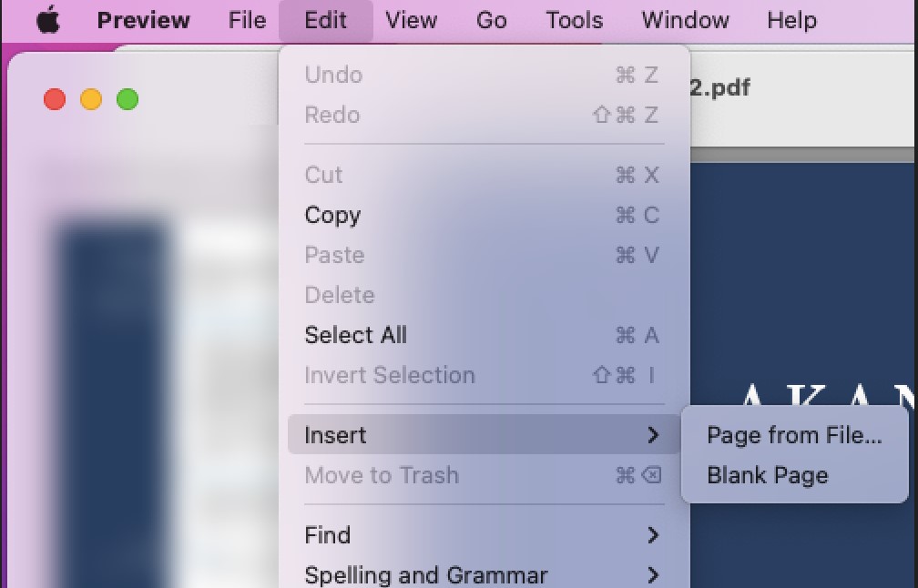The image size is (918, 588).
Task: Close the Preview window with red button
Action: point(55,99)
